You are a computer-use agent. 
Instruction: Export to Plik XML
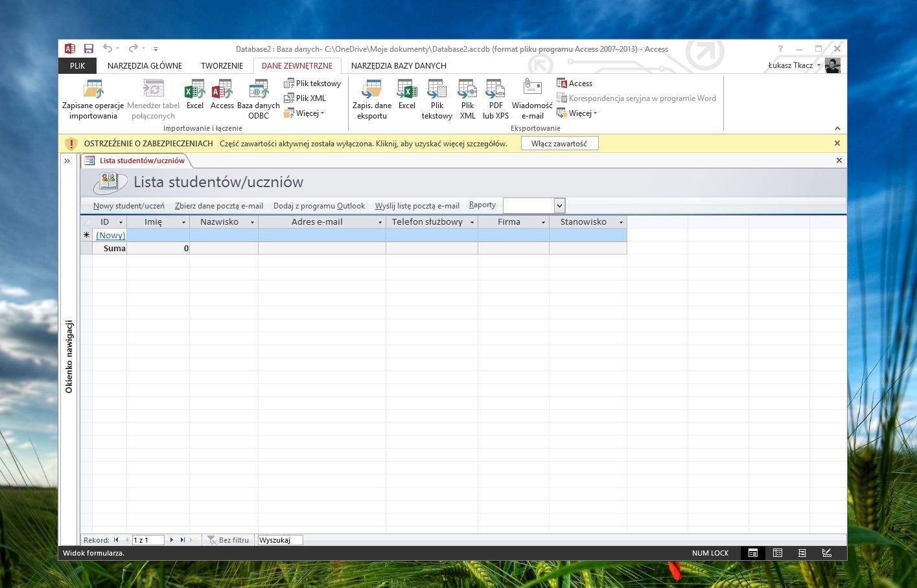(468, 99)
